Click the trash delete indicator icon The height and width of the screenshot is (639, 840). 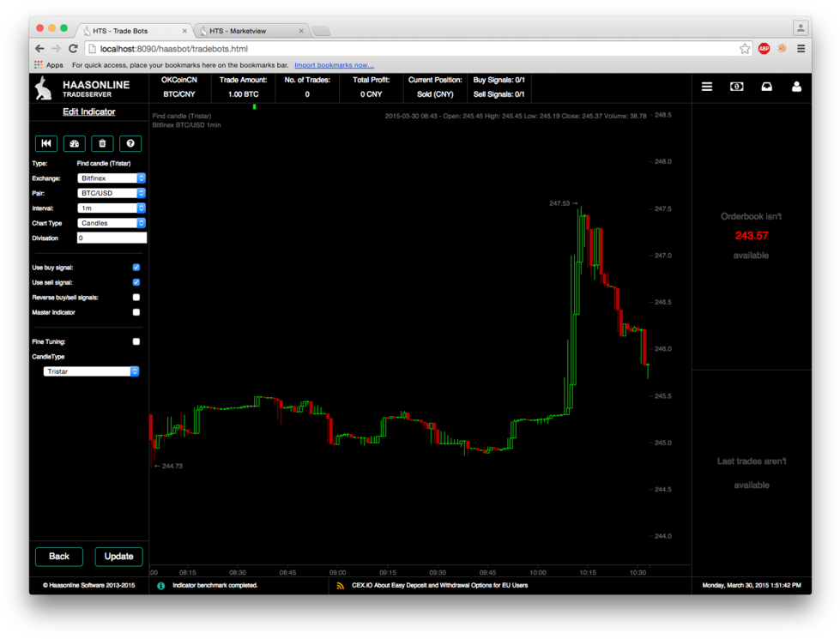102,143
